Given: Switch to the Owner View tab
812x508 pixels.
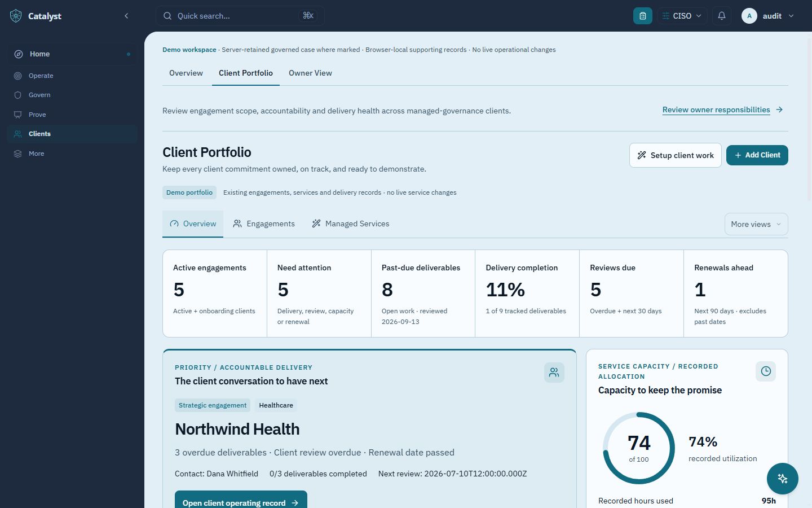Looking at the screenshot, I should pyautogui.click(x=310, y=73).
